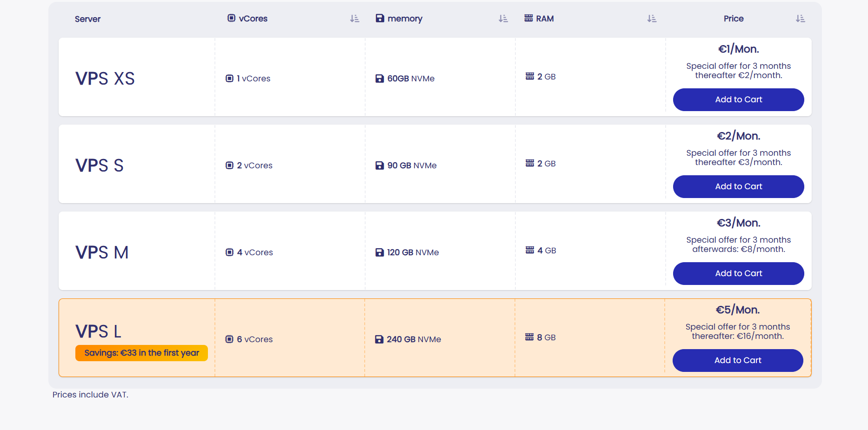Click the memory disk icon in header
The width and height of the screenshot is (868, 430).
380,18
